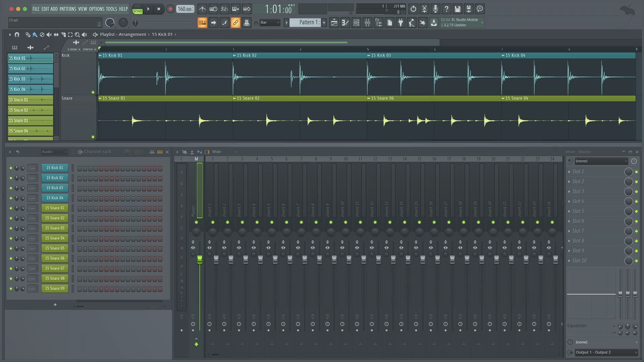
Task: Open the FILE menu
Action: (36, 9)
